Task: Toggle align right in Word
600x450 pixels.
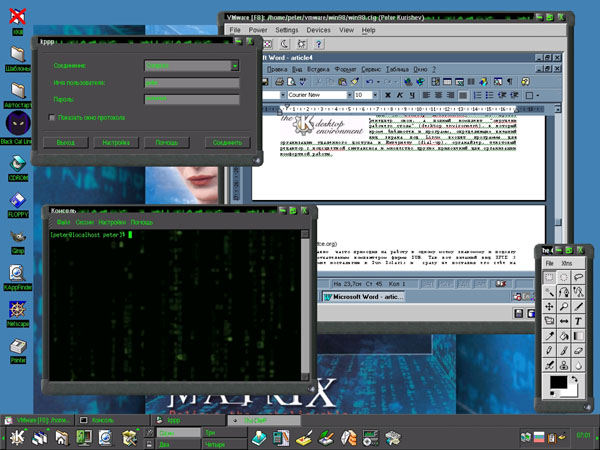Action: (451, 95)
